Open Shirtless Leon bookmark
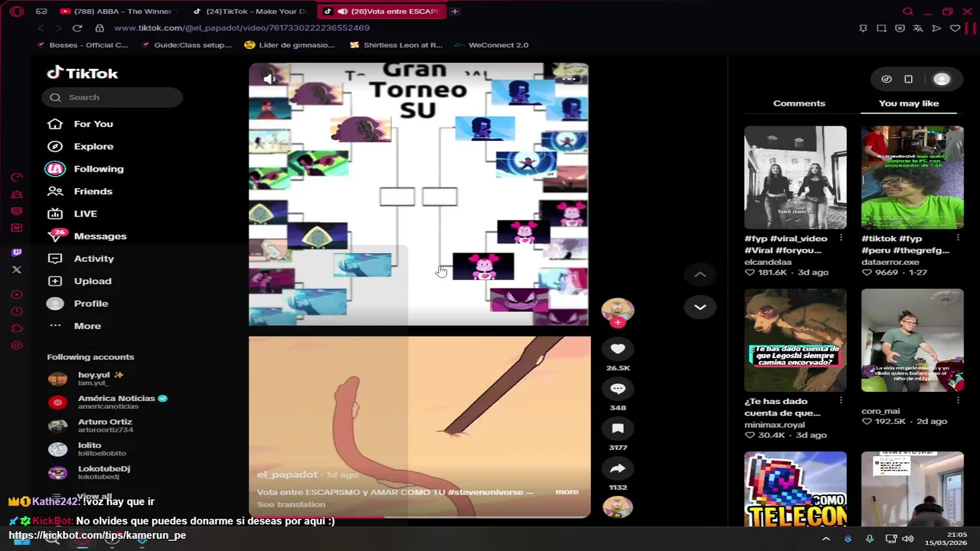 tap(396, 45)
